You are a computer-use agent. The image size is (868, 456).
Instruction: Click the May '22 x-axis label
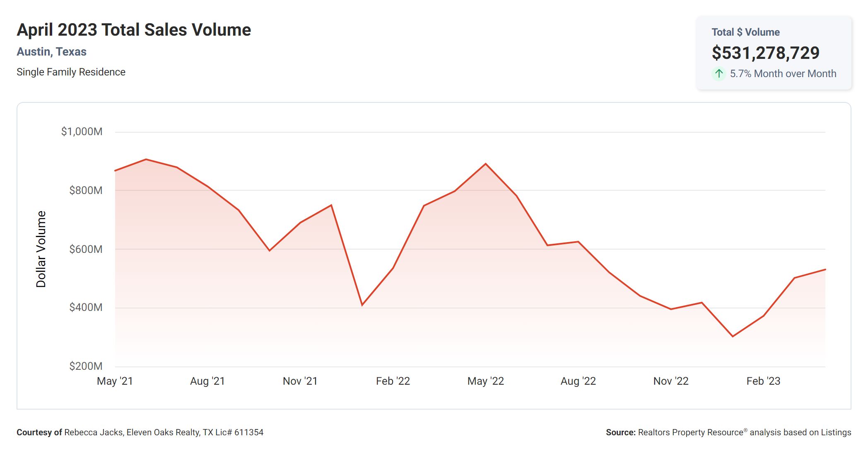click(485, 381)
